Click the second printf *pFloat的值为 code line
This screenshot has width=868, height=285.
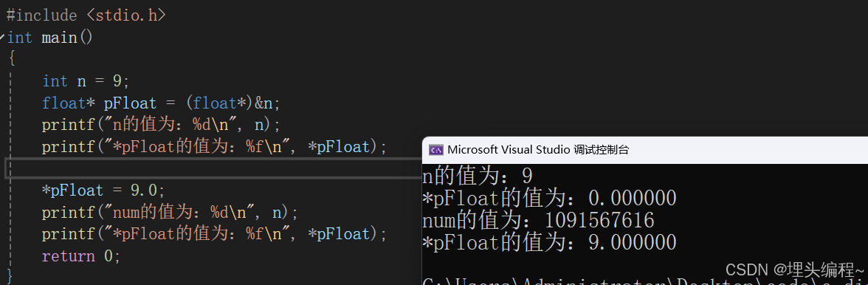pos(214,234)
